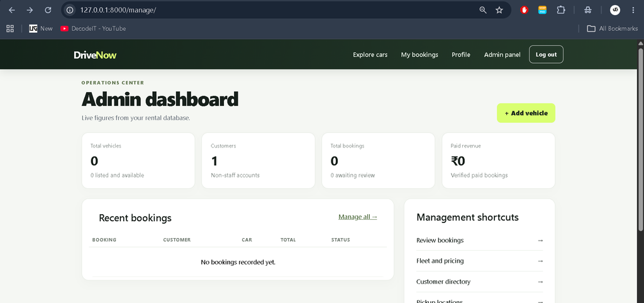Click the arrow beside Customer directory
Viewport: 644px width, 303px height.
pyautogui.click(x=540, y=282)
